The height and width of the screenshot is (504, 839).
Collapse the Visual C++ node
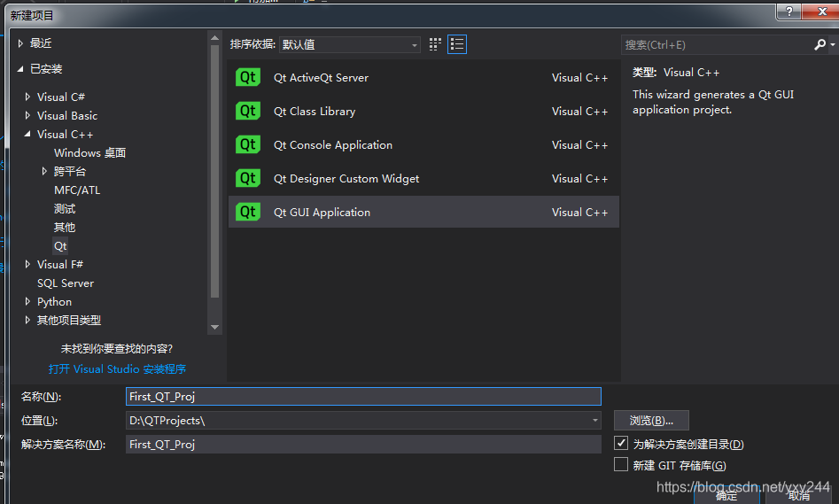[27, 135]
